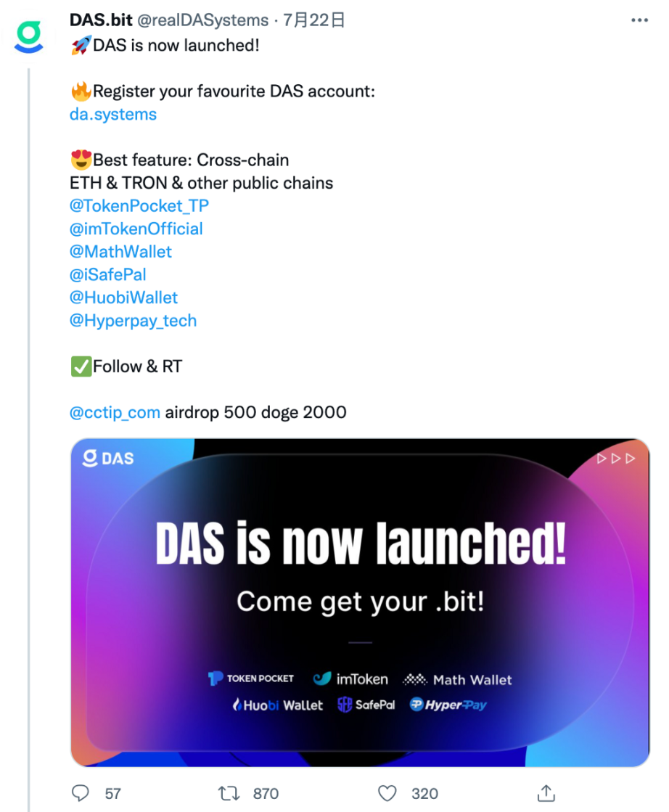Open the da.systems link

[112, 114]
